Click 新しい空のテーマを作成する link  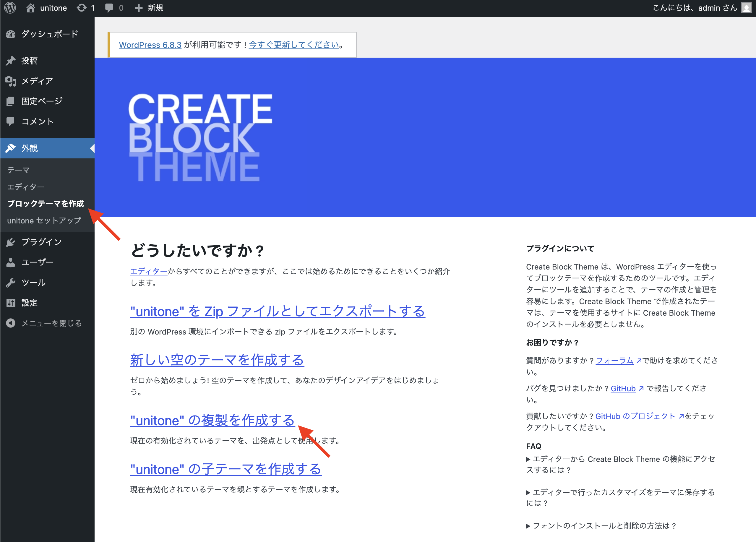[x=217, y=360]
